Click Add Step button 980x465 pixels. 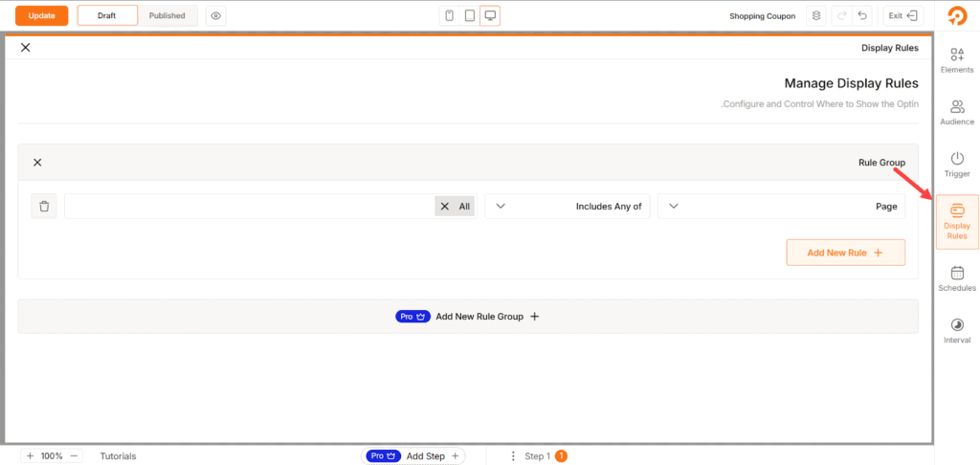(x=413, y=456)
